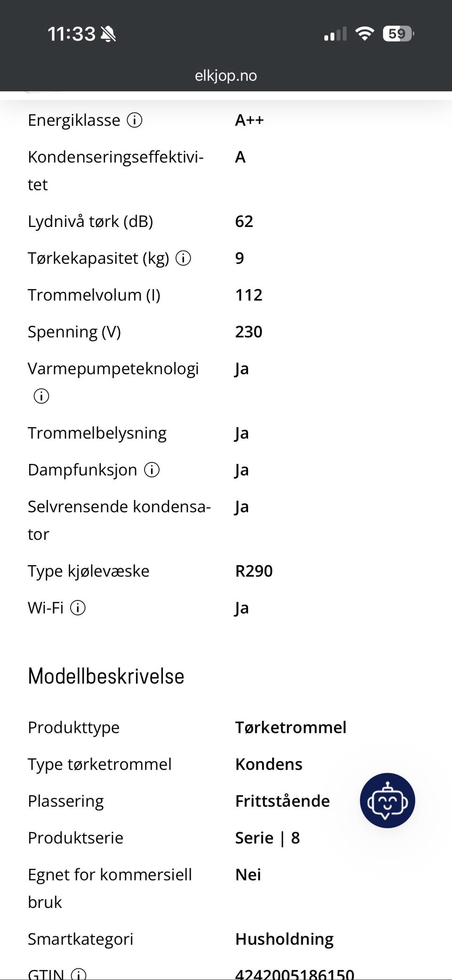Open info icon under Varmepumpeteknologi

click(x=41, y=396)
